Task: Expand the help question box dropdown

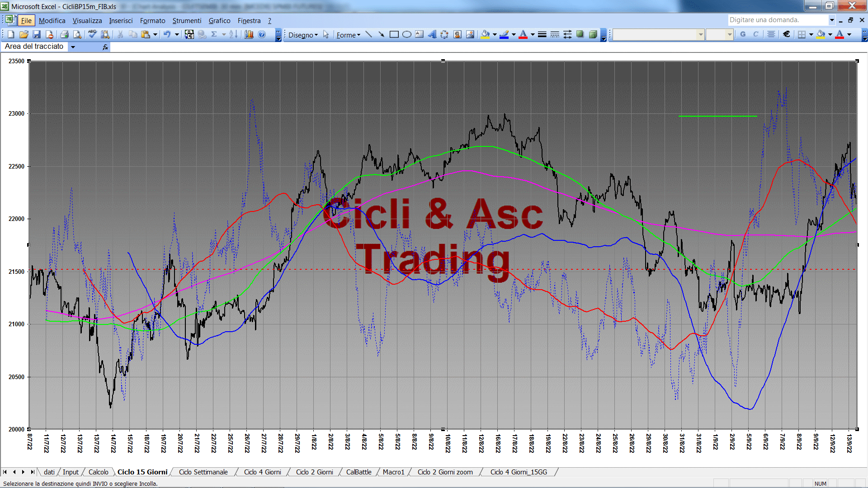Action: click(831, 20)
